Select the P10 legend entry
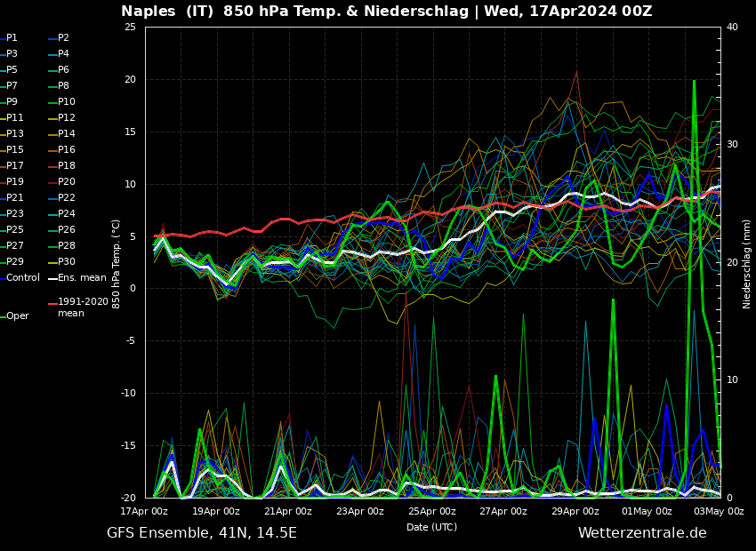The image size is (756, 551). tap(61, 101)
